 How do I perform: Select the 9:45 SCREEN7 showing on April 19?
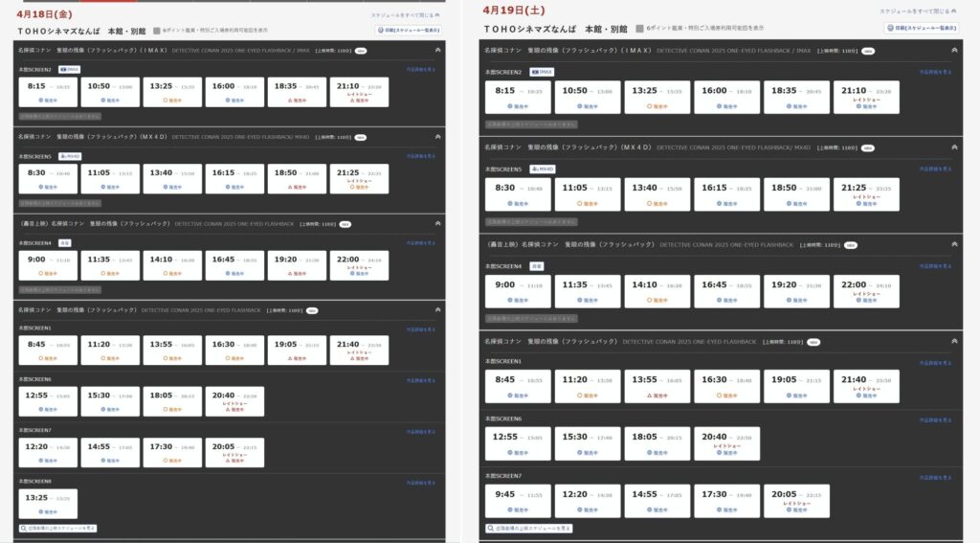(518, 501)
